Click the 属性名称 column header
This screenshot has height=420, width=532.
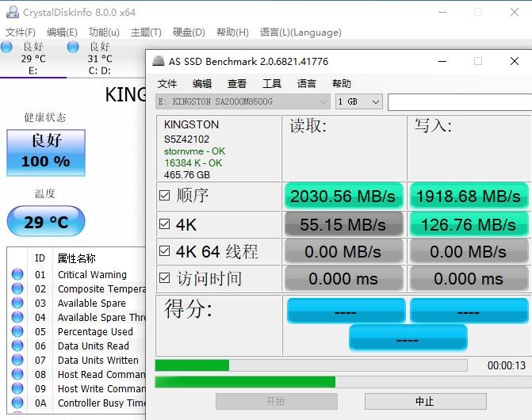pyautogui.click(x=77, y=258)
